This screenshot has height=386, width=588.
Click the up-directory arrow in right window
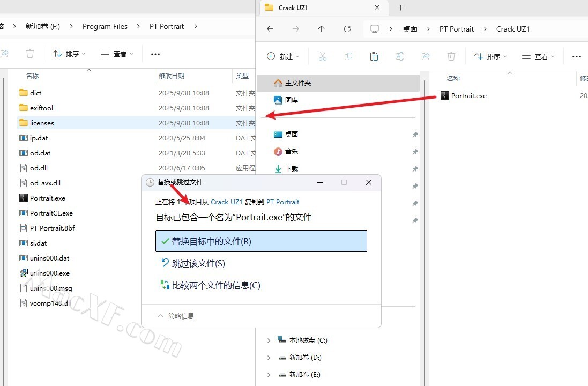pyautogui.click(x=322, y=29)
